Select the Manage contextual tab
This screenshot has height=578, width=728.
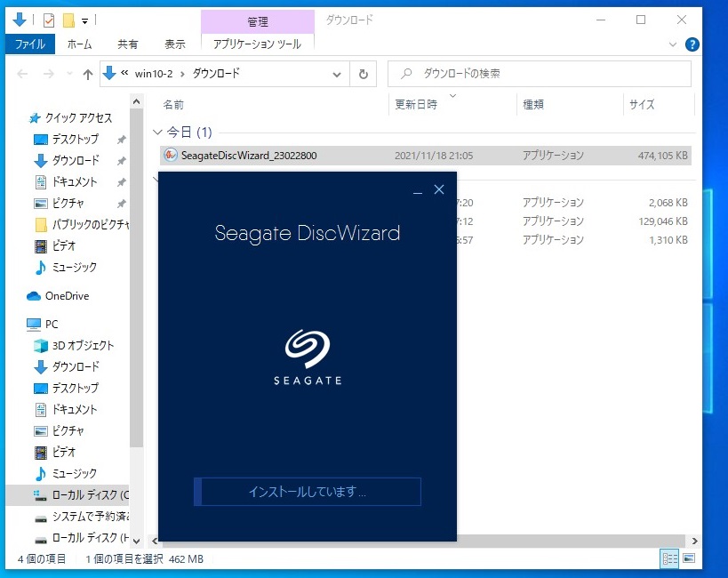pyautogui.click(x=258, y=21)
